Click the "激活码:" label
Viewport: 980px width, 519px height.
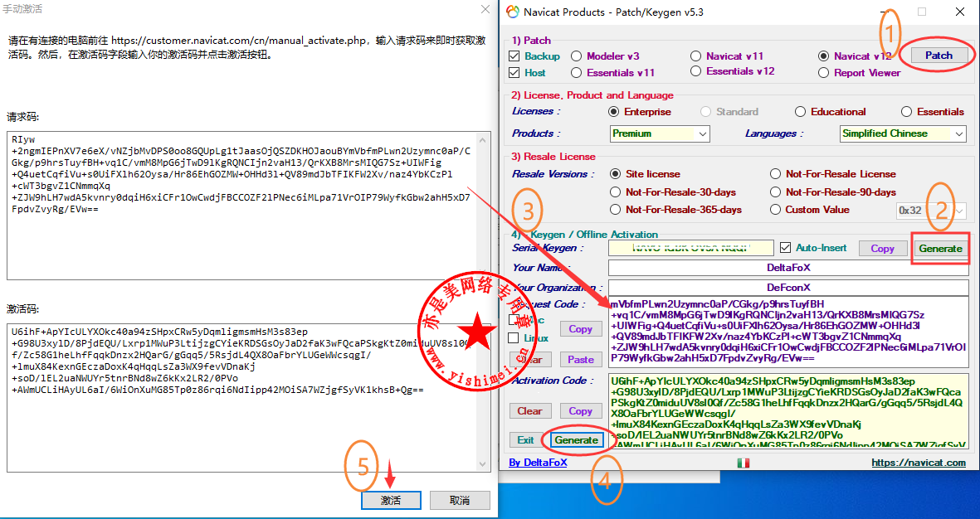click(x=22, y=309)
